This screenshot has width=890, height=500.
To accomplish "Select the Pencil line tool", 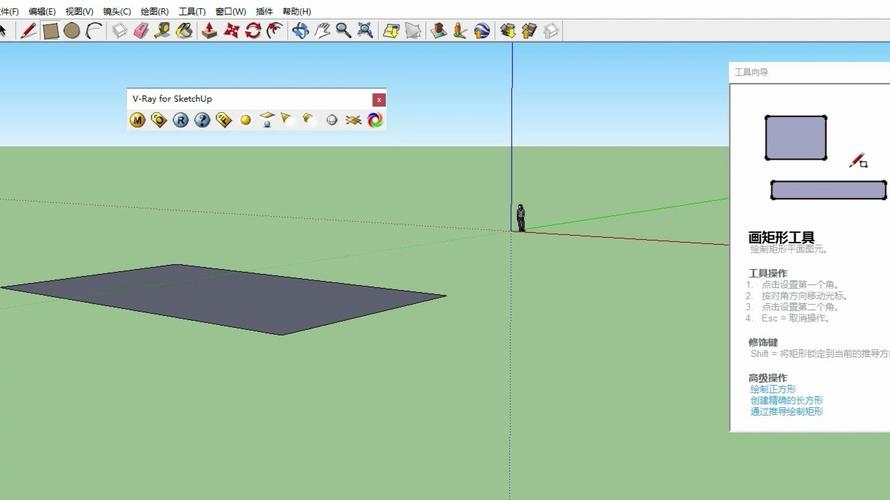I will [28, 31].
